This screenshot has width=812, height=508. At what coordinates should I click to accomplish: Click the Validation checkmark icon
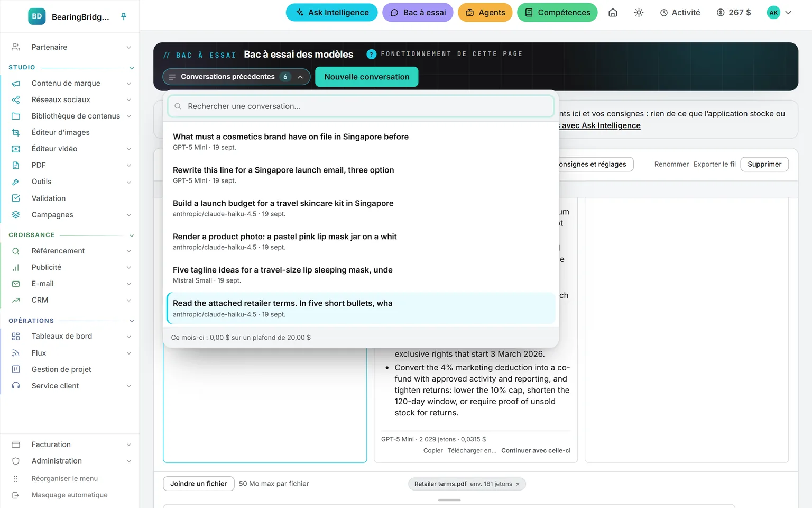tap(16, 198)
